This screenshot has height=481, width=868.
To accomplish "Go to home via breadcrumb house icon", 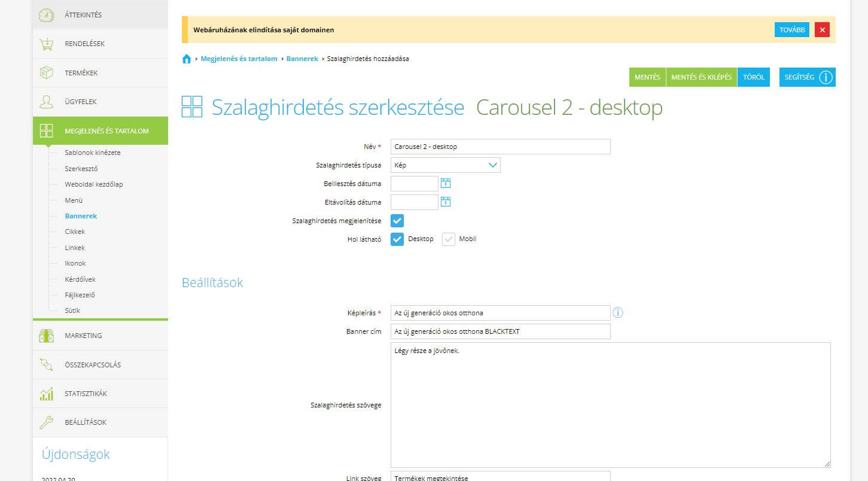I will [x=187, y=59].
